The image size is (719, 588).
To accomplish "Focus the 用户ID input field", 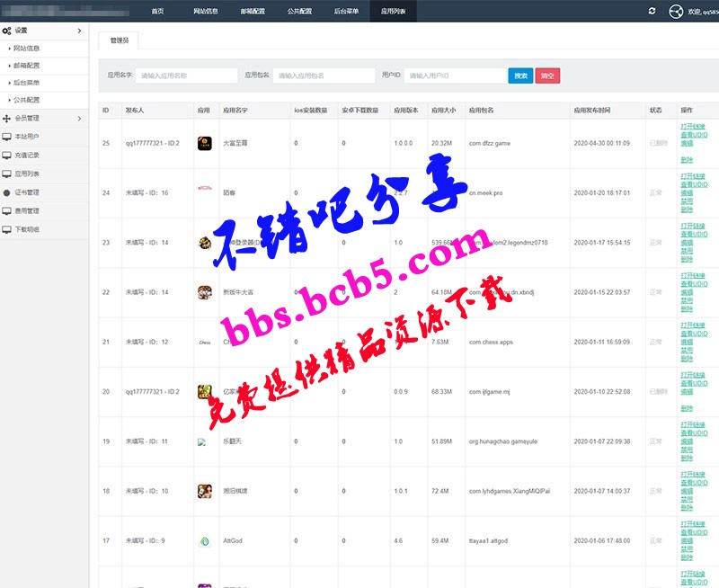I will (x=453, y=76).
